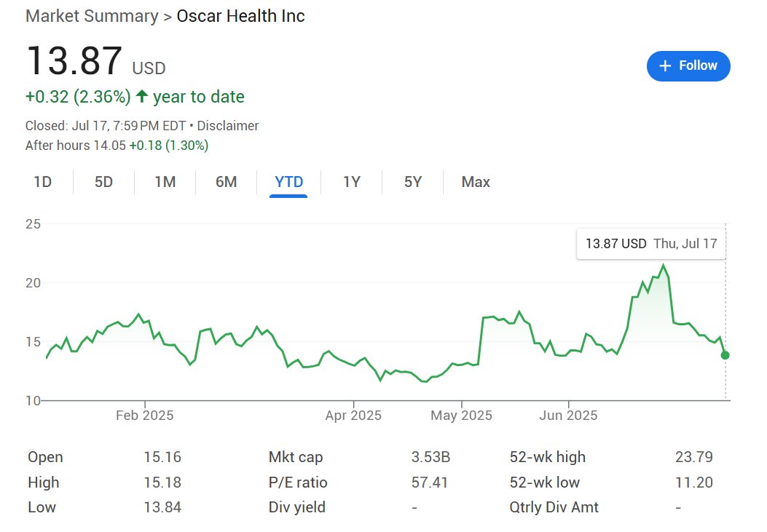Open the Disclaimer link
767x532 pixels.
[228, 126]
